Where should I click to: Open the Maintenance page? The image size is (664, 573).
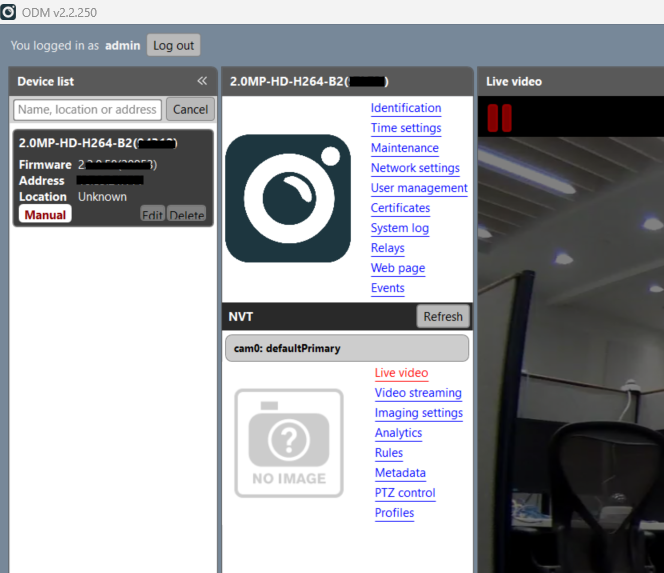coord(404,148)
